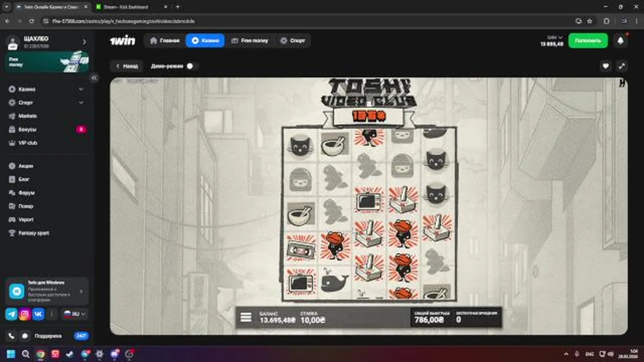The height and width of the screenshot is (362, 644).
Task: Bookmark this page with the star icon
Action: click(x=589, y=21)
